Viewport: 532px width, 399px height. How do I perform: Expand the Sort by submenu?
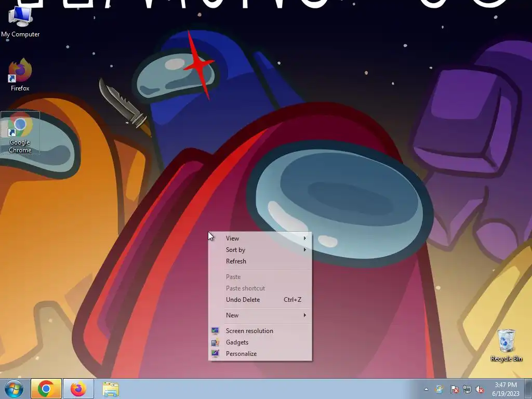click(260, 250)
